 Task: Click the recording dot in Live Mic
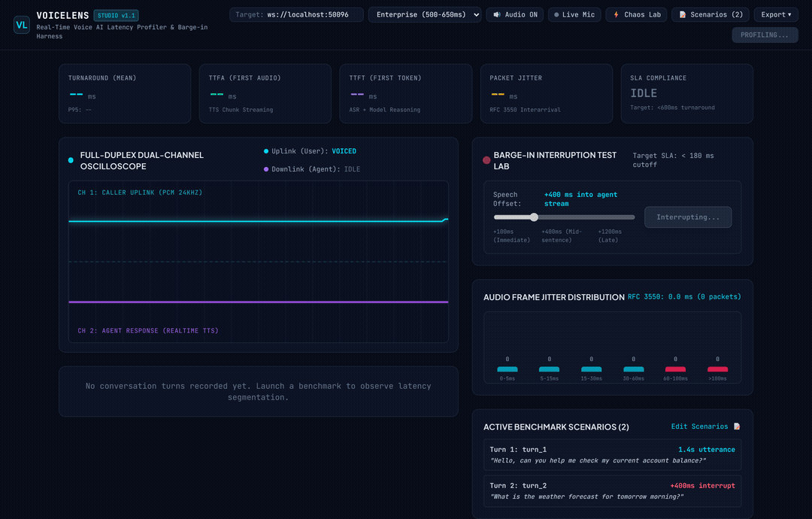coord(556,14)
